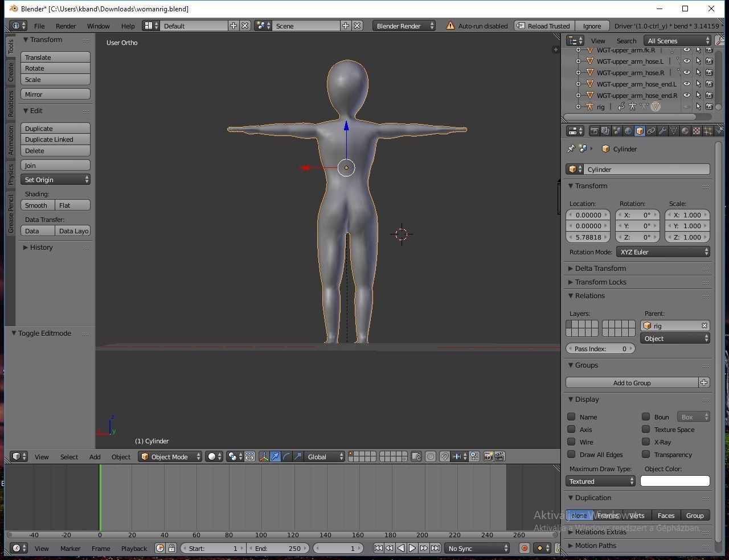
Task: Enable the translate manipulator arrow icon
Action: 275,456
